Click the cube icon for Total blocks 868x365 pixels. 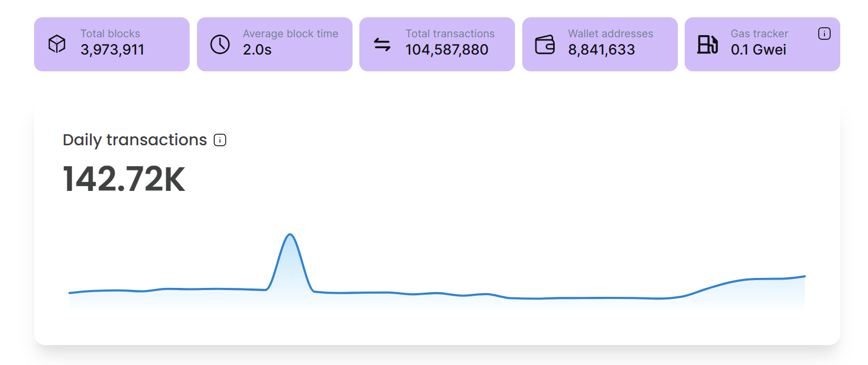[57, 44]
